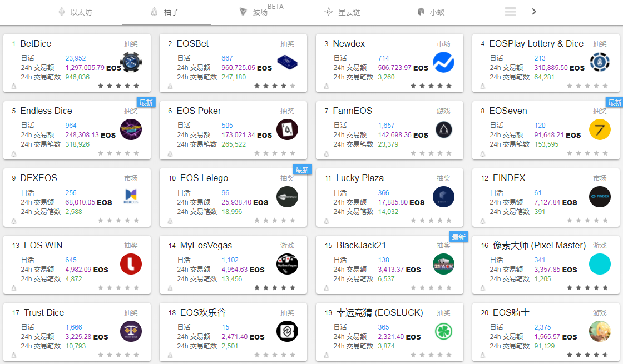Open the FarmEOS title link

pos(353,111)
